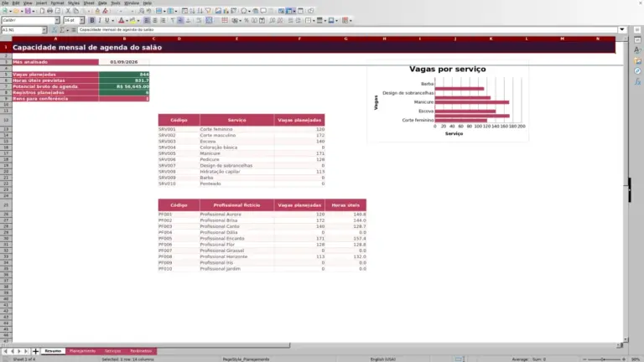The height and width of the screenshot is (362, 644).
Task: Click the Function Wizard icon
Action: pos(55,30)
